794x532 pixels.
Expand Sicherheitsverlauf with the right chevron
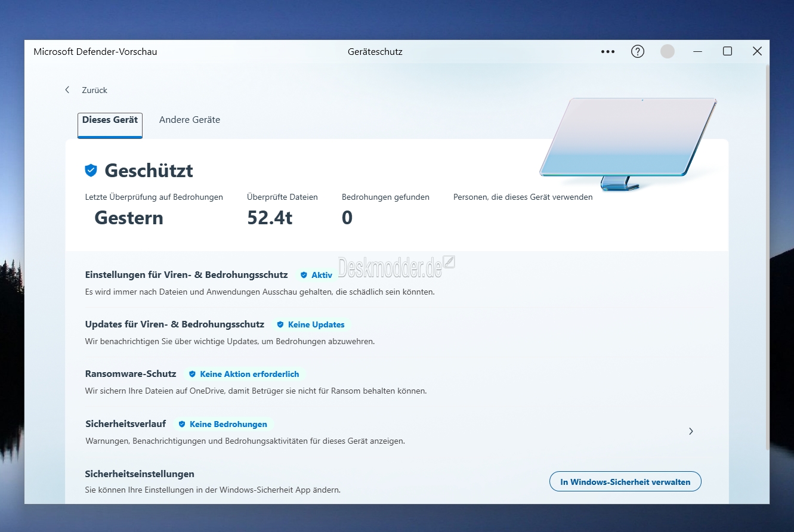[691, 431]
